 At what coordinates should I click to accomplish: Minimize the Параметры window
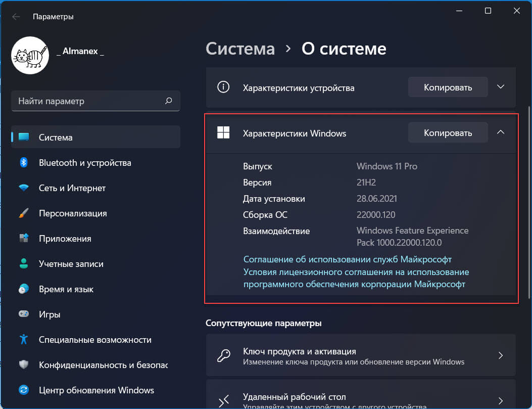click(459, 11)
